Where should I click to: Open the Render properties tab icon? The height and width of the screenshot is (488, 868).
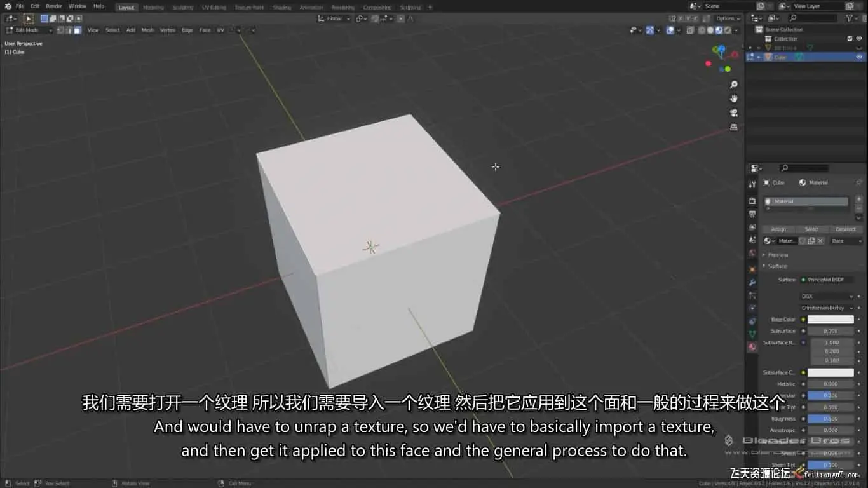(x=752, y=201)
